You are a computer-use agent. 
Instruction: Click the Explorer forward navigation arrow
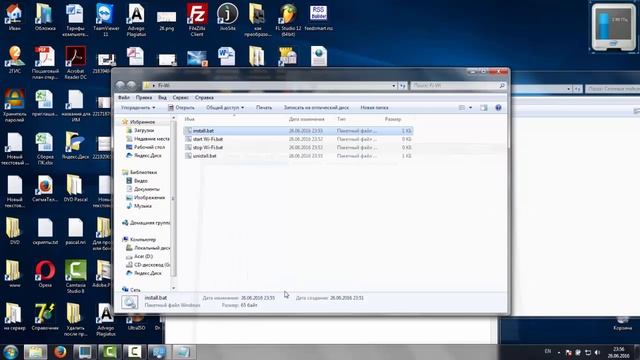pyautogui.click(x=131, y=85)
